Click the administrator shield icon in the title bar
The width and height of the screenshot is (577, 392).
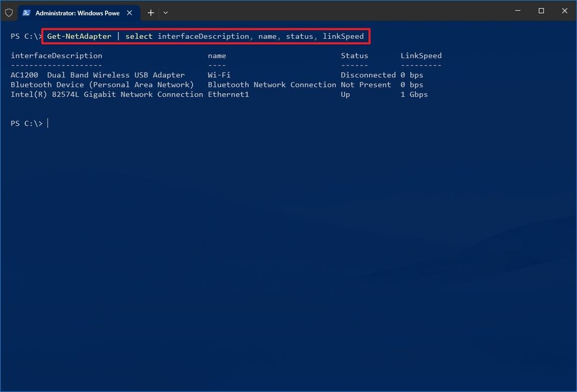[x=9, y=12]
